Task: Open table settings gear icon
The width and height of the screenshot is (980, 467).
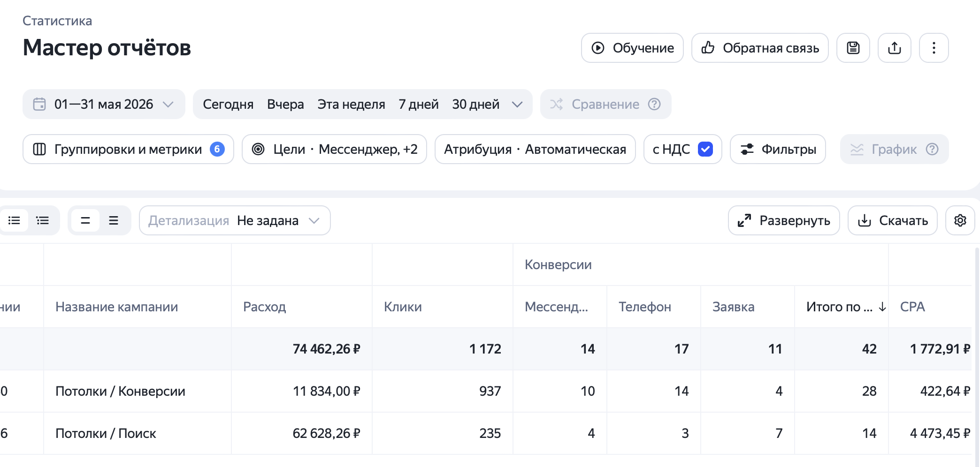Action: 960,220
